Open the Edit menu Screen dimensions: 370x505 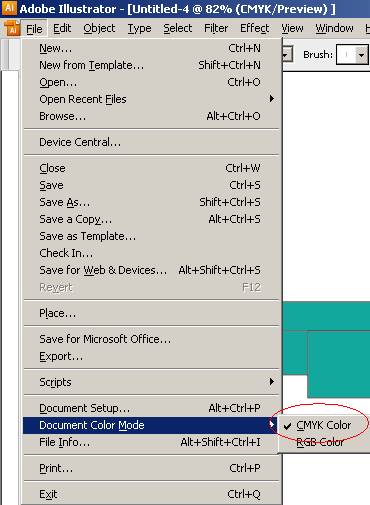(62, 29)
